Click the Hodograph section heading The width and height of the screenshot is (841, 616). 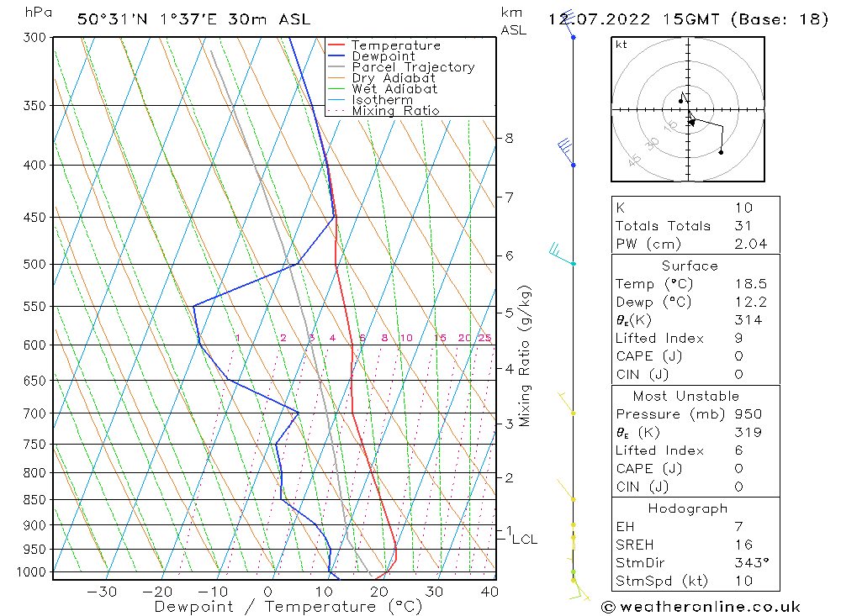(688, 508)
